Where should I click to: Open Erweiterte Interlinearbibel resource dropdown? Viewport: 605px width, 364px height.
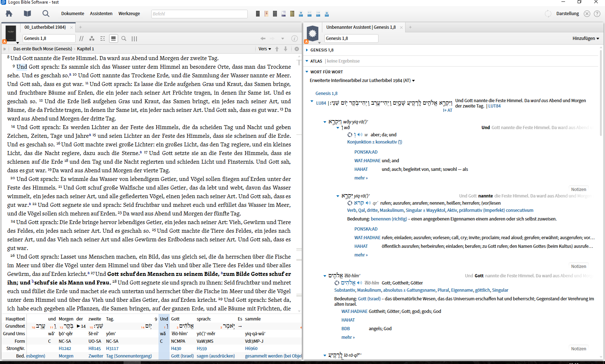click(362, 81)
